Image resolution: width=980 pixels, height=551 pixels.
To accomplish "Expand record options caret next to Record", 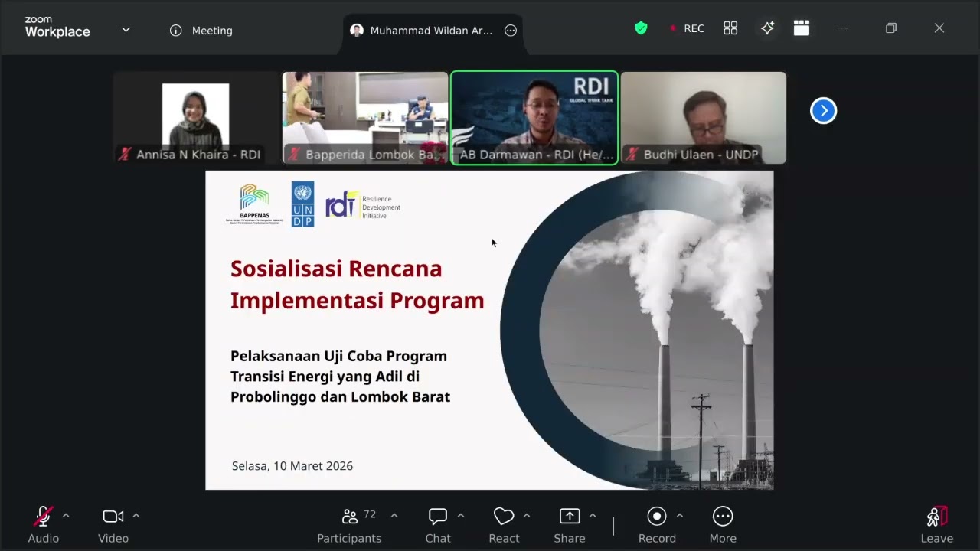I will pyautogui.click(x=680, y=516).
